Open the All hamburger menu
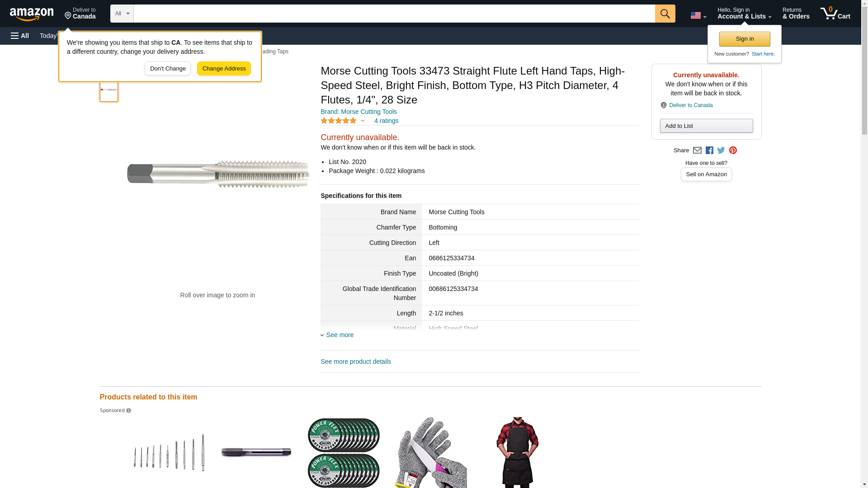The width and height of the screenshot is (868, 488). click(x=20, y=36)
